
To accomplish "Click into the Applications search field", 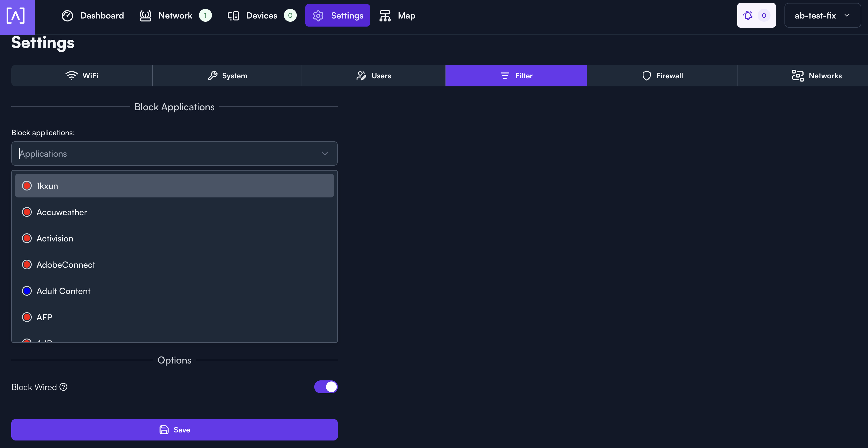I will coord(162,153).
